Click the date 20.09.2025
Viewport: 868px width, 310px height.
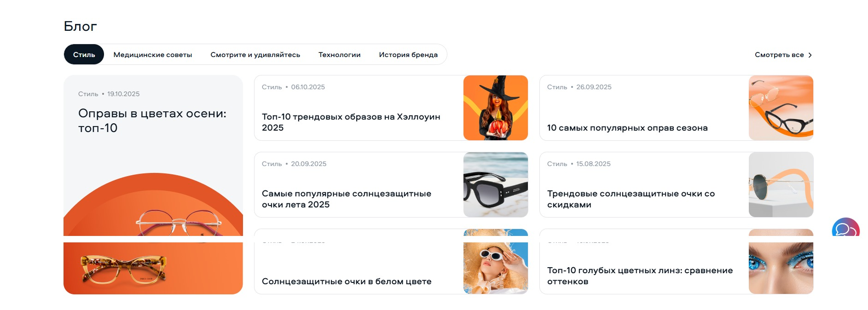coord(308,164)
